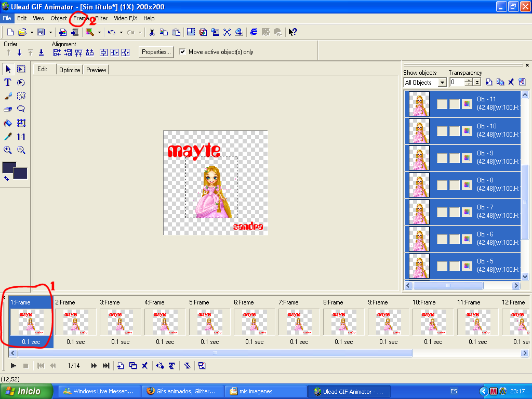Click the Paste toolbar icon

coord(176,32)
